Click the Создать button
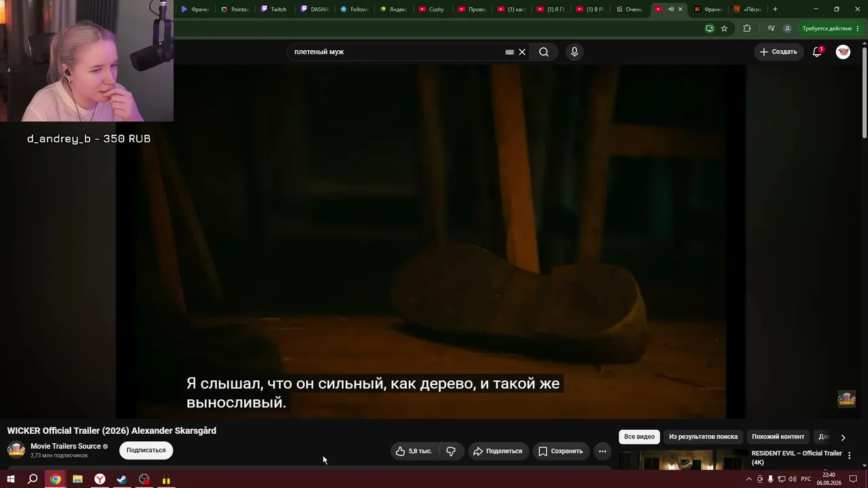The image size is (868, 488). (x=778, y=52)
